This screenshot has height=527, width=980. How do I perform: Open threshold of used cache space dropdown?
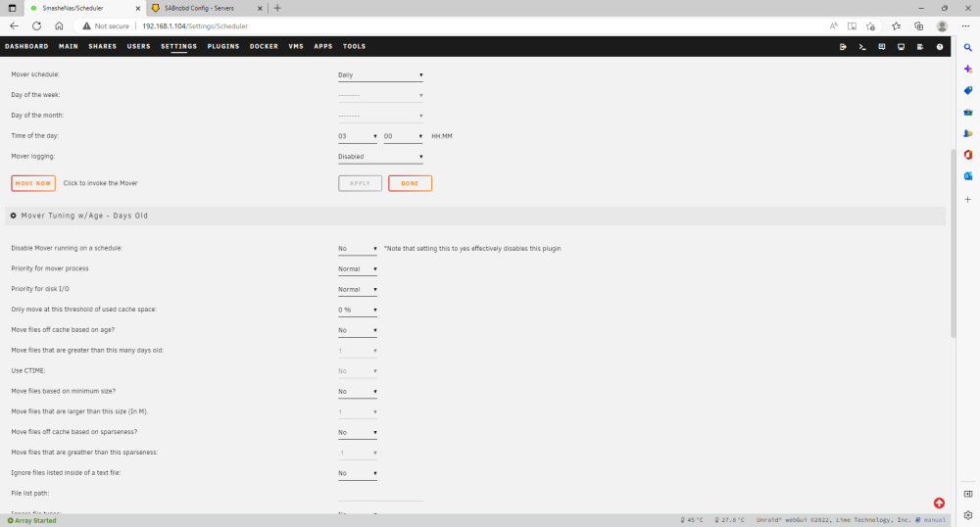(358, 310)
